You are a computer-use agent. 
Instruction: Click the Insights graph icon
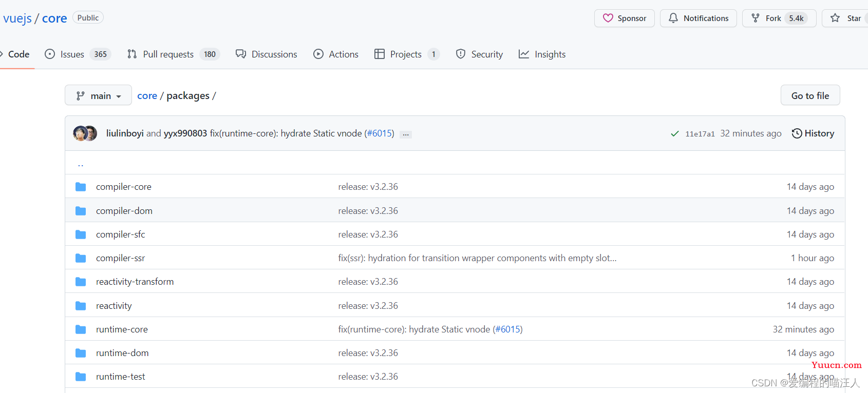524,54
